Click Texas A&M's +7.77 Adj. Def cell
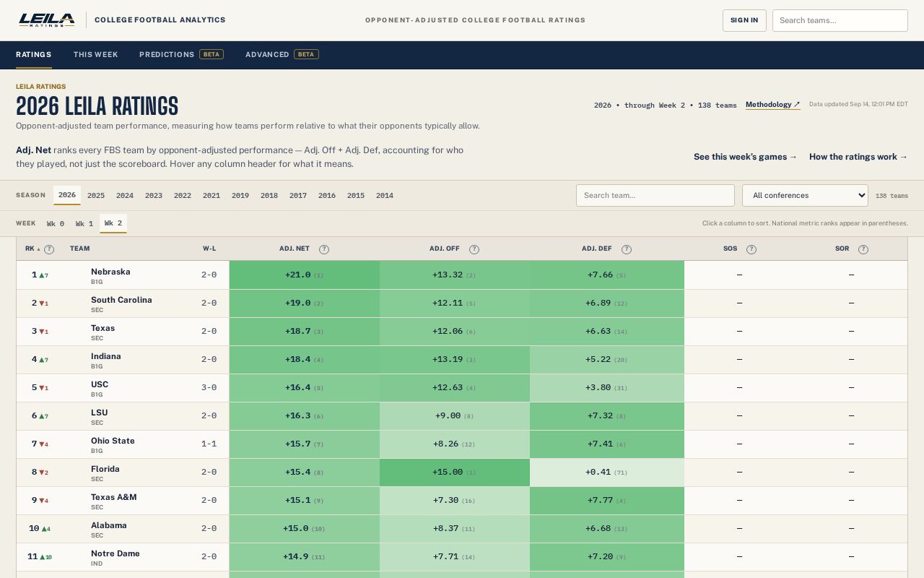 [607, 501]
